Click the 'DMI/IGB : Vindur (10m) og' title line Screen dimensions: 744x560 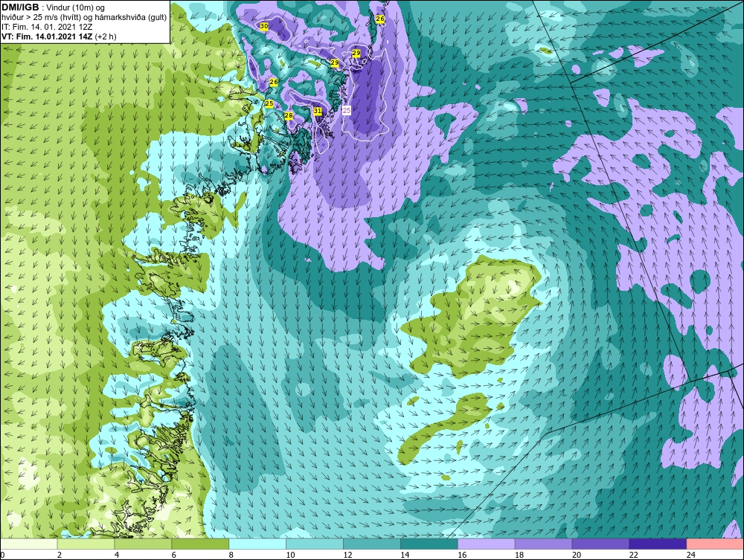tap(54, 7)
